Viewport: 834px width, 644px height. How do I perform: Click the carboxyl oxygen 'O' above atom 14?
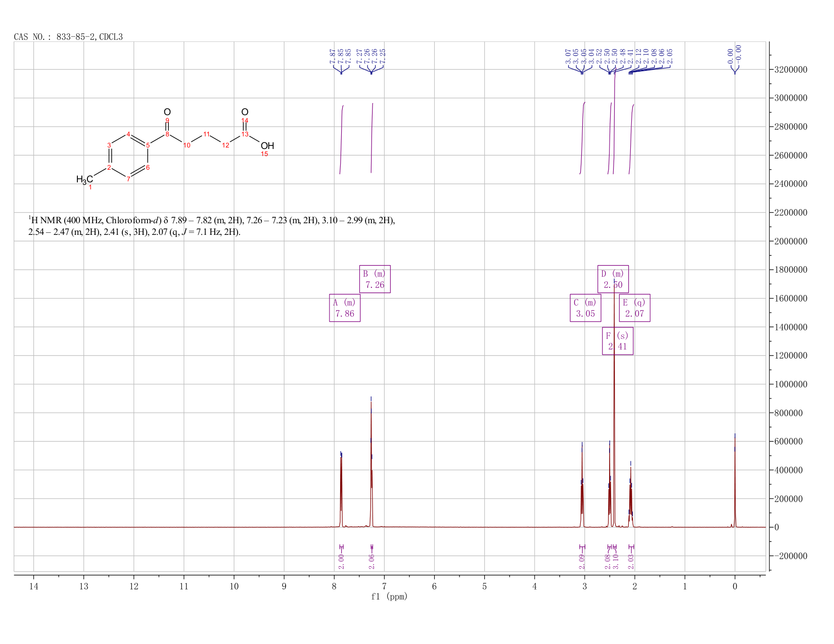point(245,112)
